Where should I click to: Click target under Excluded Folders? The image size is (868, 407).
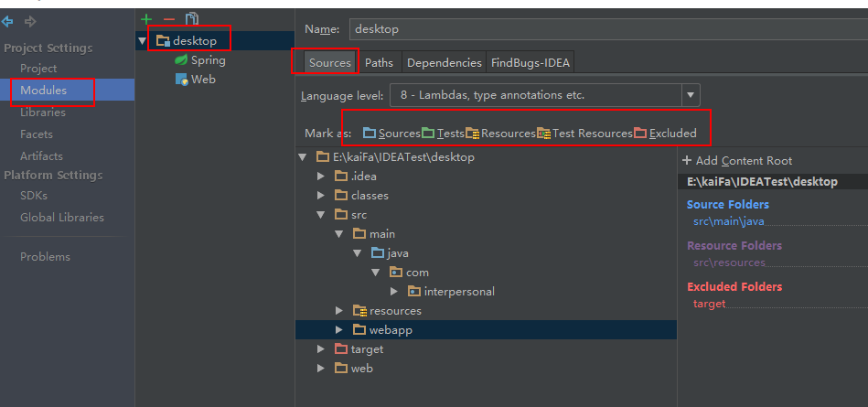pyautogui.click(x=709, y=304)
